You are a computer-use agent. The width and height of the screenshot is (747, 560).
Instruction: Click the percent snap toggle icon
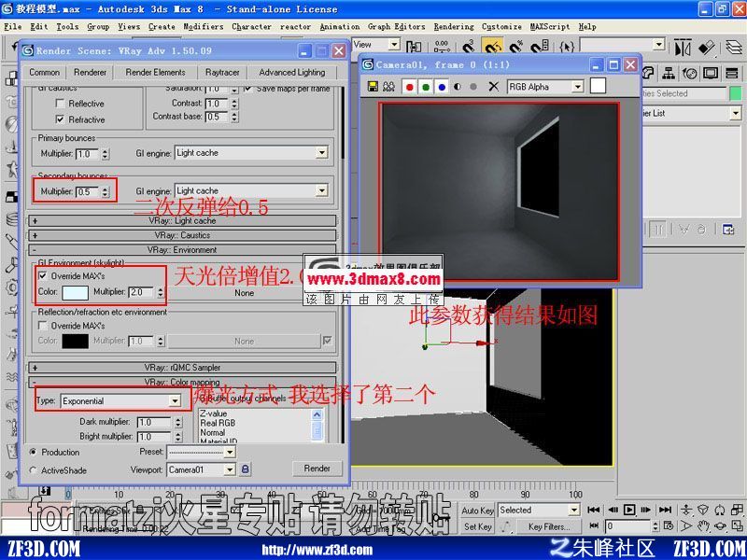pos(516,46)
